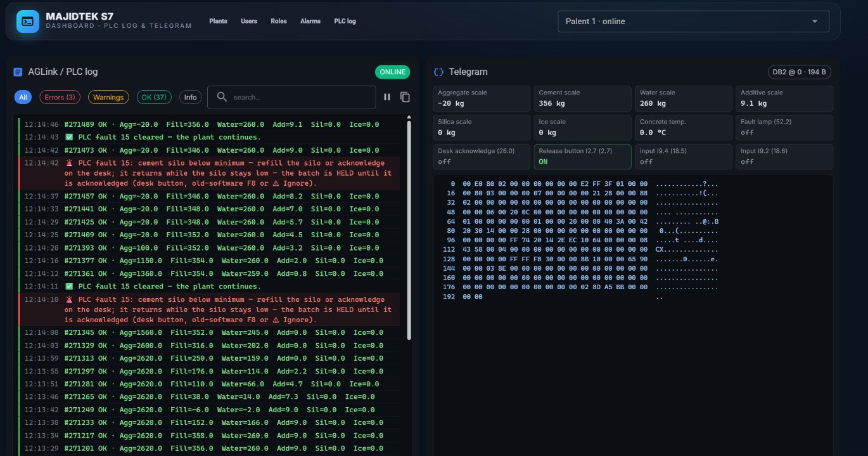The image size is (868, 456).
Task: Click log entry #271217 at 12:13:34
Action: point(209,436)
